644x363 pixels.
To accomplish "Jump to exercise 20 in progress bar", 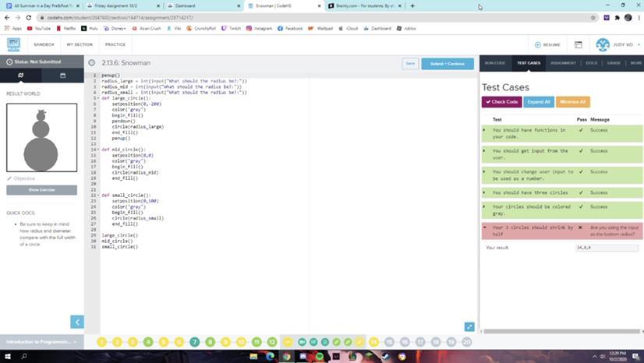I will click(x=466, y=342).
